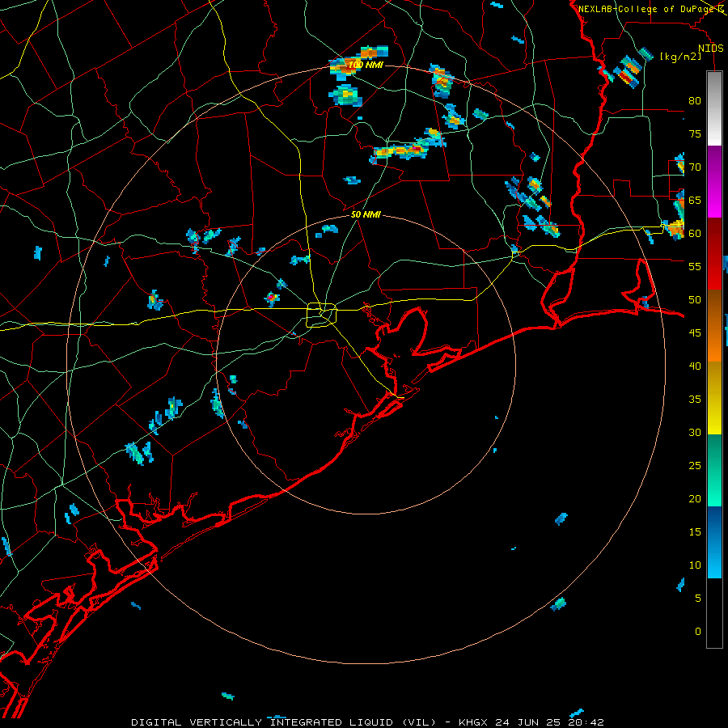
Task: Click the 55 value on the color scale
Action: [695, 266]
